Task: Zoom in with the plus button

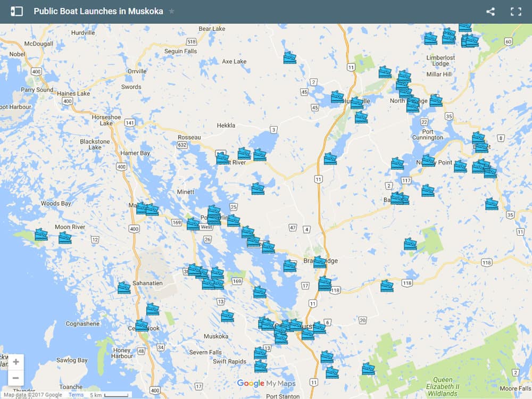Action: click(x=15, y=362)
